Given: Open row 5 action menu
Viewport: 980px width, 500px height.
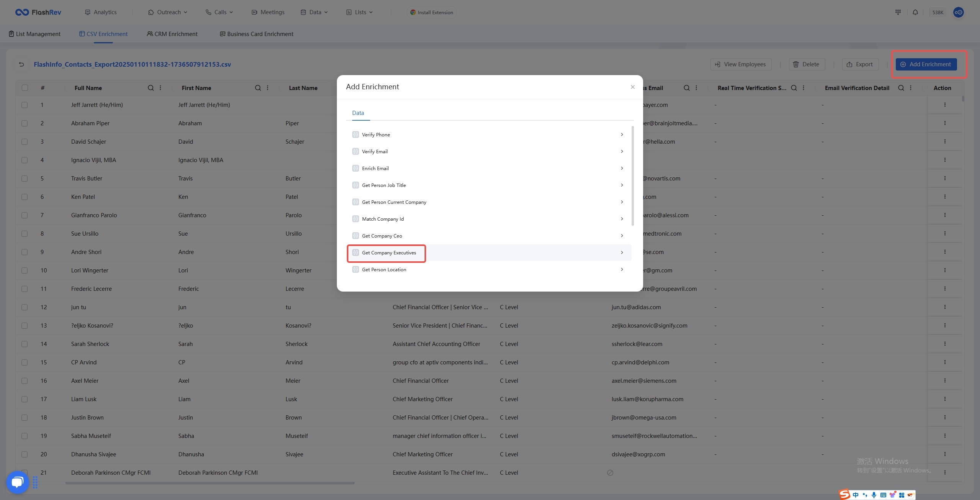Looking at the screenshot, I should coord(945,178).
